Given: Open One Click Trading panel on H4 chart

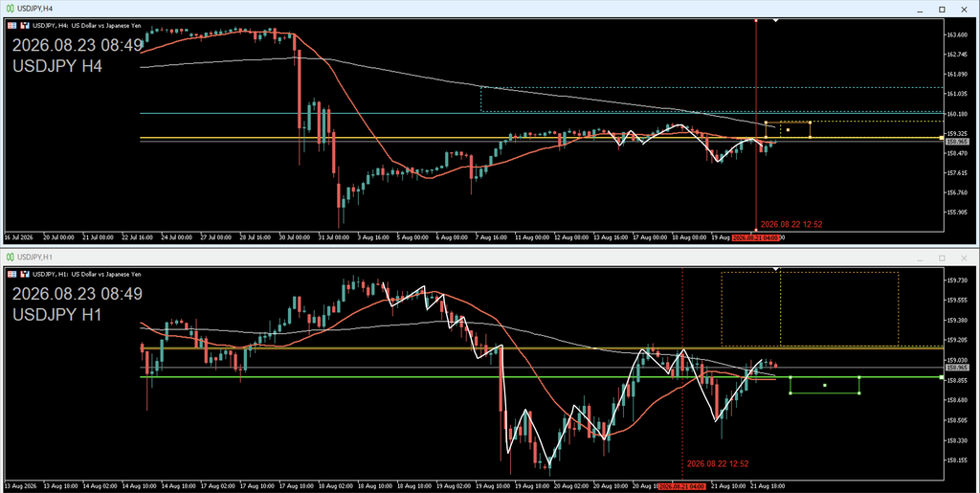Looking at the screenshot, I should (11, 26).
